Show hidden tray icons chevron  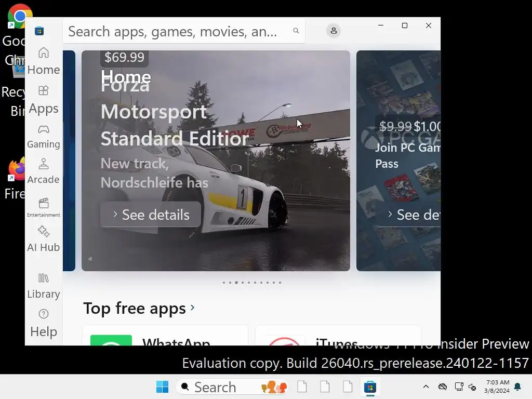[426, 387]
